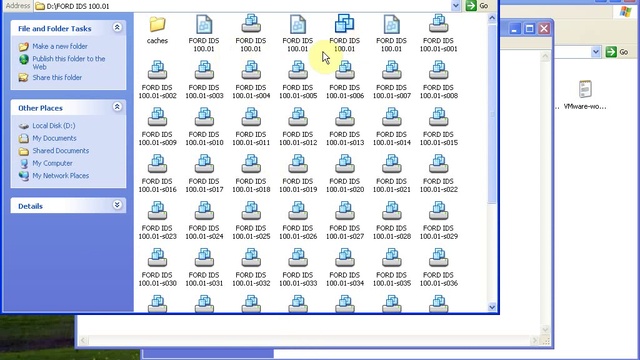Image resolution: width=640 pixels, height=360 pixels.
Task: Select the FORD IDS 100.01-s012 file icon
Action: point(298,118)
